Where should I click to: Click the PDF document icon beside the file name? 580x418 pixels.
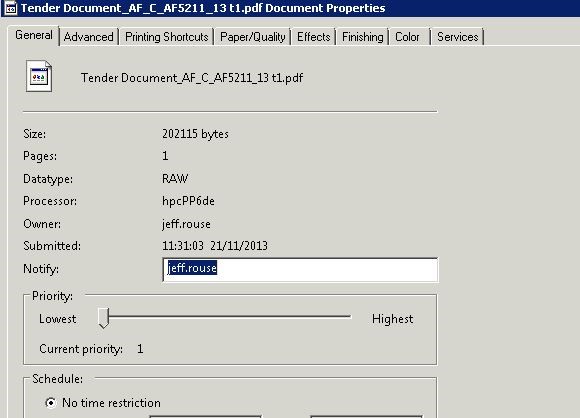(39, 77)
